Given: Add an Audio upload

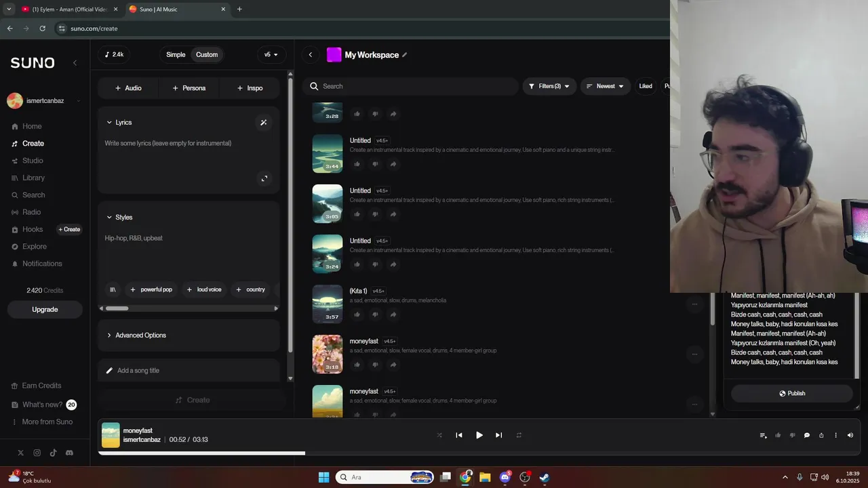Looking at the screenshot, I should 128,88.
